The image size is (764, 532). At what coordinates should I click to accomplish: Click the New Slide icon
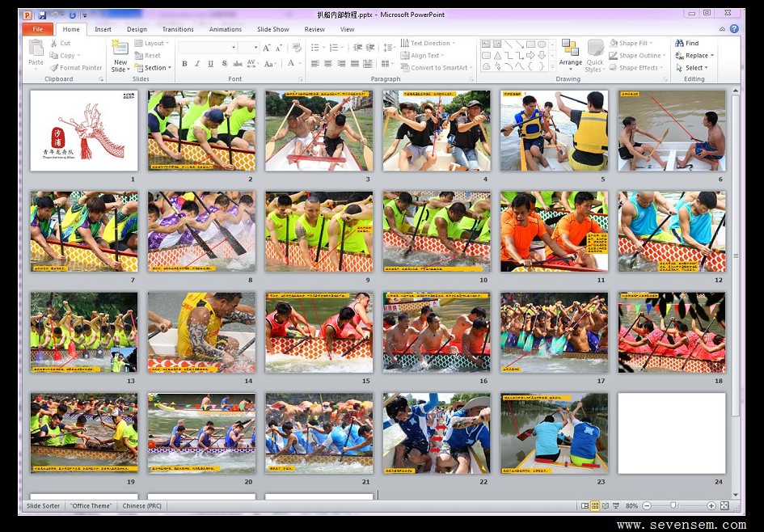click(x=120, y=49)
